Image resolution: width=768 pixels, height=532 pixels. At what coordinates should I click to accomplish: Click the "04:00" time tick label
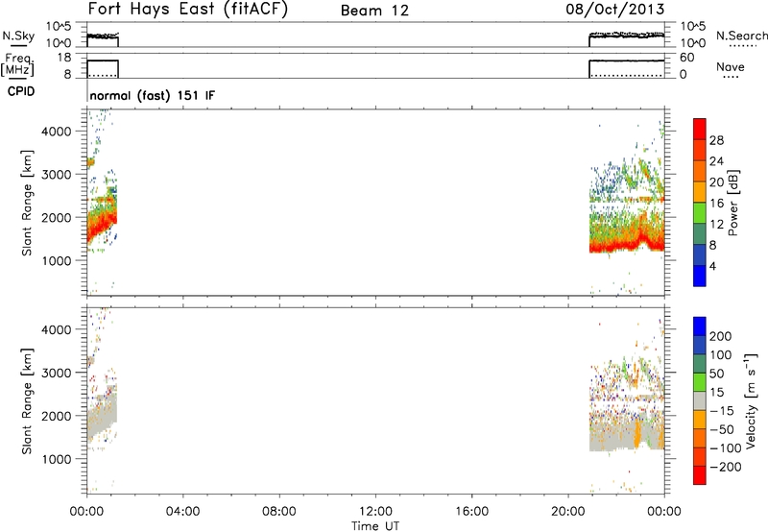point(182,512)
